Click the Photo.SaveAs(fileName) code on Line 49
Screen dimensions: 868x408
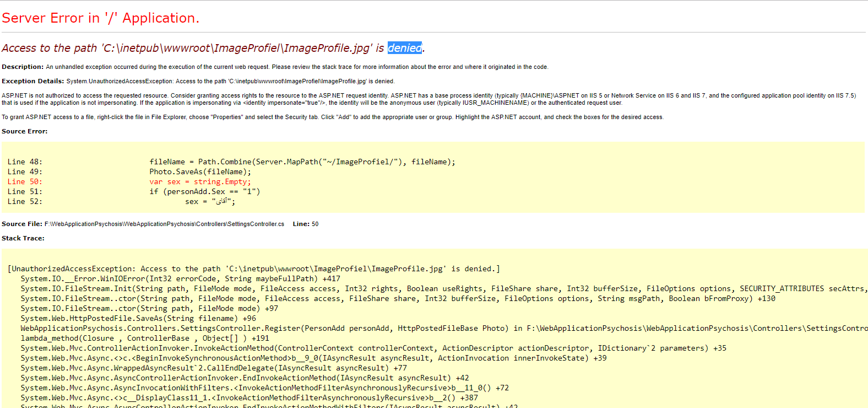click(200, 171)
